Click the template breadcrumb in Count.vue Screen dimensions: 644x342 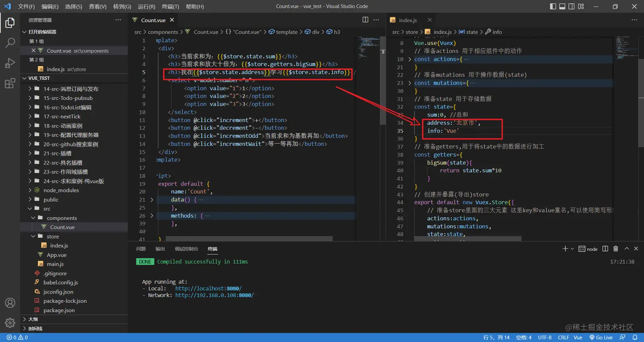tap(284, 32)
